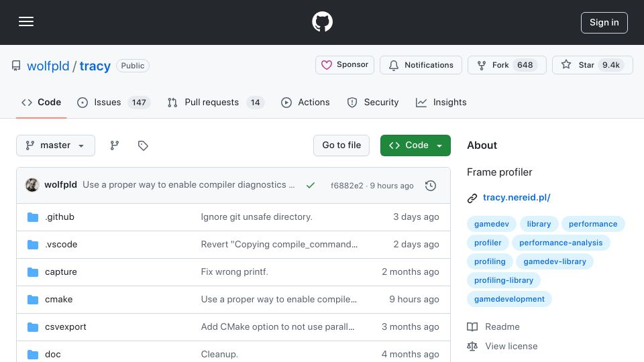Click the '3 days ago' timestamp
Viewport: 644px width, 362px height.
click(416, 217)
